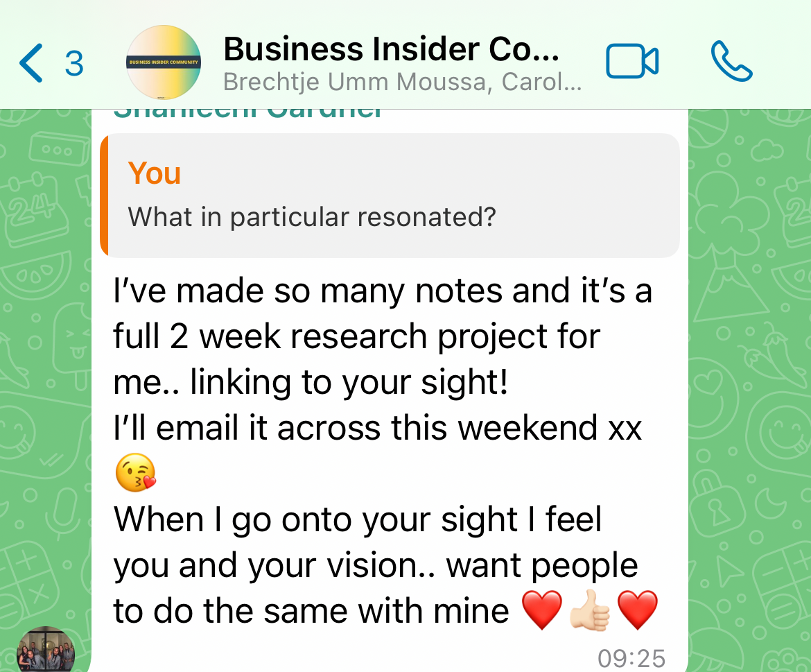Tap the kissing face emoji in message

click(135, 472)
